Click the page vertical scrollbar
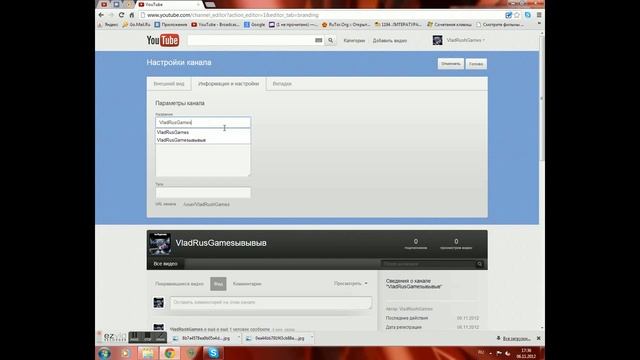Viewport: 640px width, 360px height. click(542, 98)
